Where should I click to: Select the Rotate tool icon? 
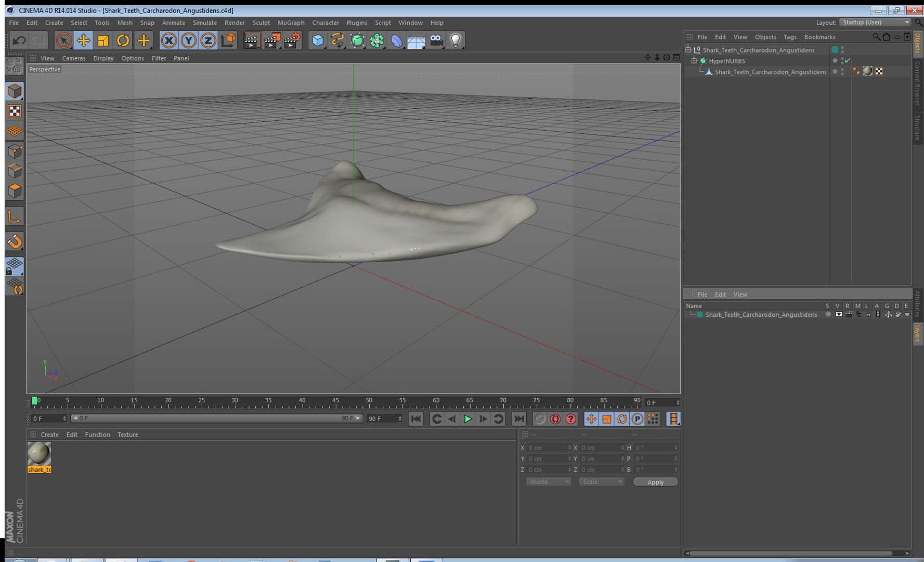point(123,40)
